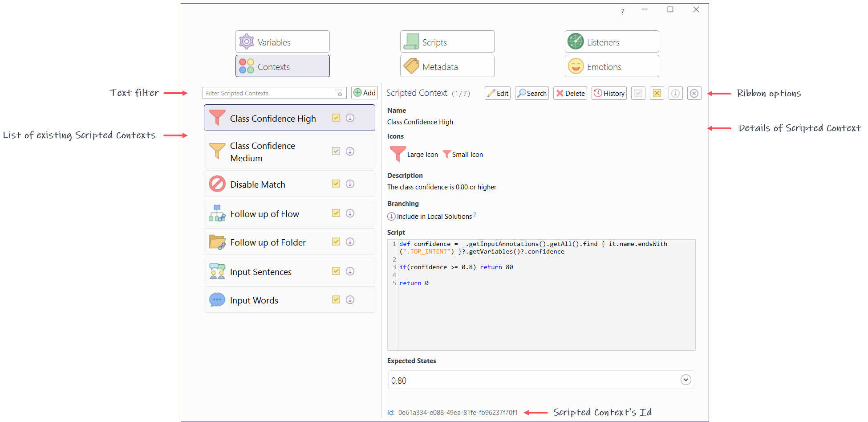Image resolution: width=868 pixels, height=422 pixels.
Task: Click the Input Words speech bubble icon
Action: click(217, 300)
